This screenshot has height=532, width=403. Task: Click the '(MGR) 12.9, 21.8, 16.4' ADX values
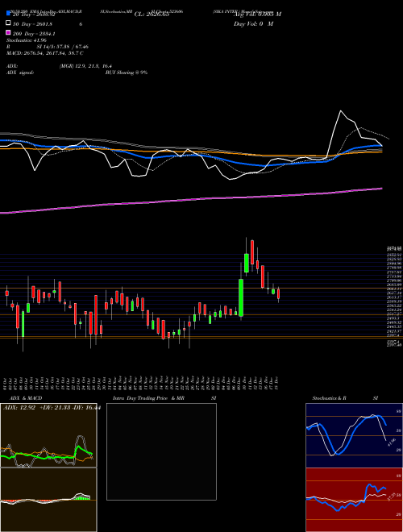[85, 66]
